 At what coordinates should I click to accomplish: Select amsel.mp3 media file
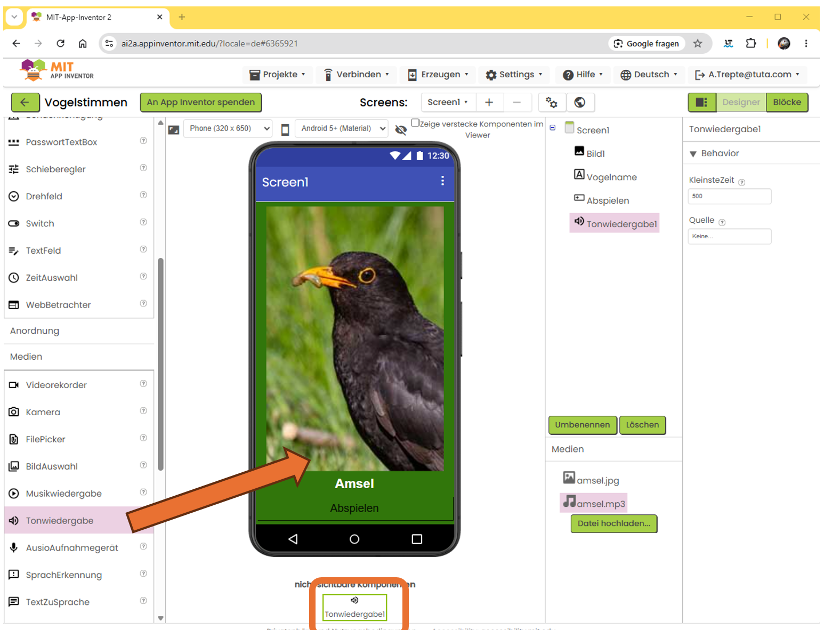594,503
